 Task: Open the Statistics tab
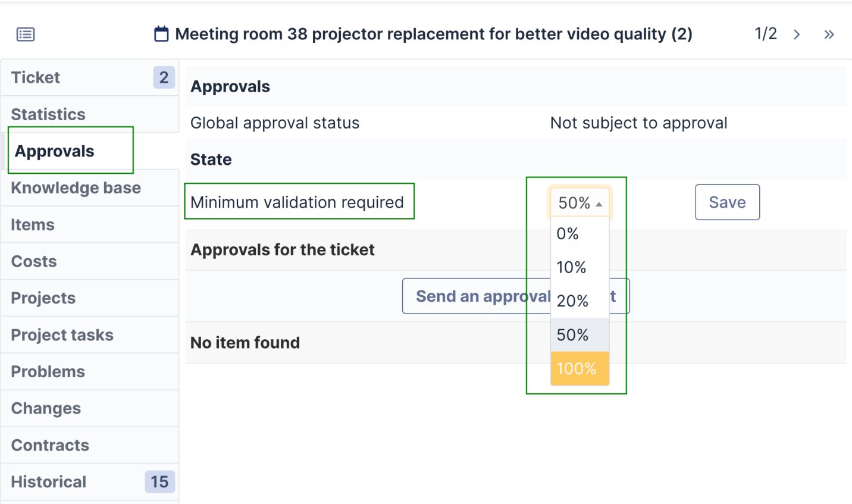pyautogui.click(x=48, y=114)
